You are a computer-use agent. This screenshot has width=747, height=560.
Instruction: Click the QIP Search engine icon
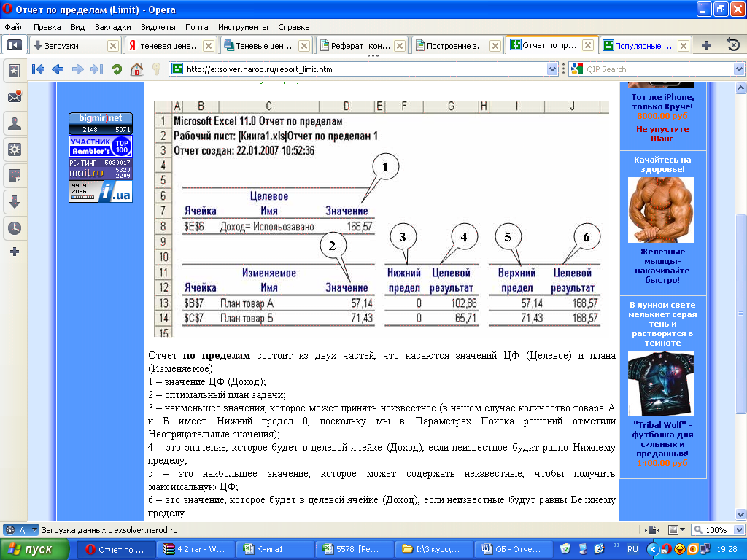[x=577, y=69]
